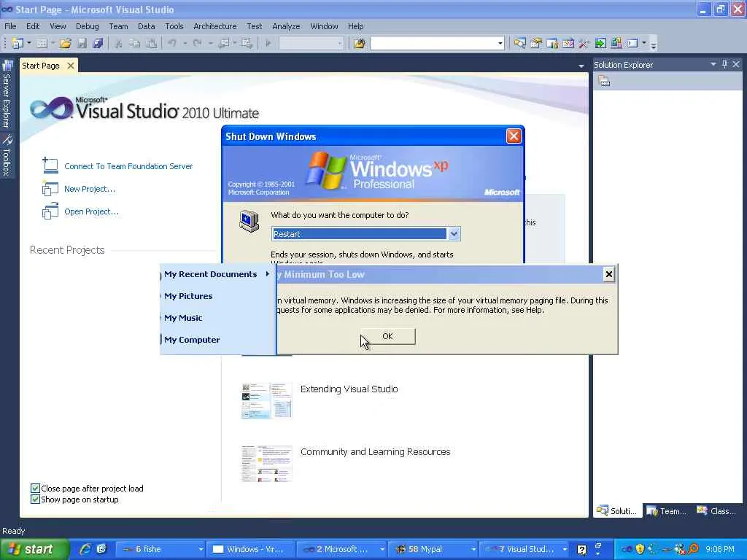Click Community and Learning Resources thumbnail
This screenshot has height=560, width=747.
[x=266, y=464]
